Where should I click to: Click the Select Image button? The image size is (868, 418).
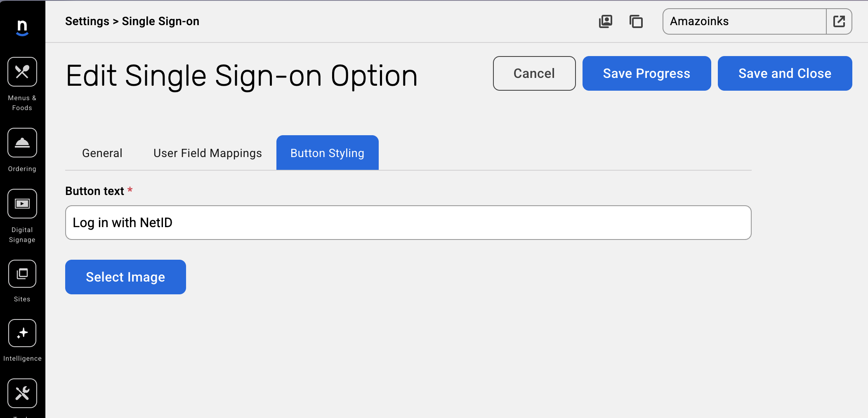tap(125, 277)
